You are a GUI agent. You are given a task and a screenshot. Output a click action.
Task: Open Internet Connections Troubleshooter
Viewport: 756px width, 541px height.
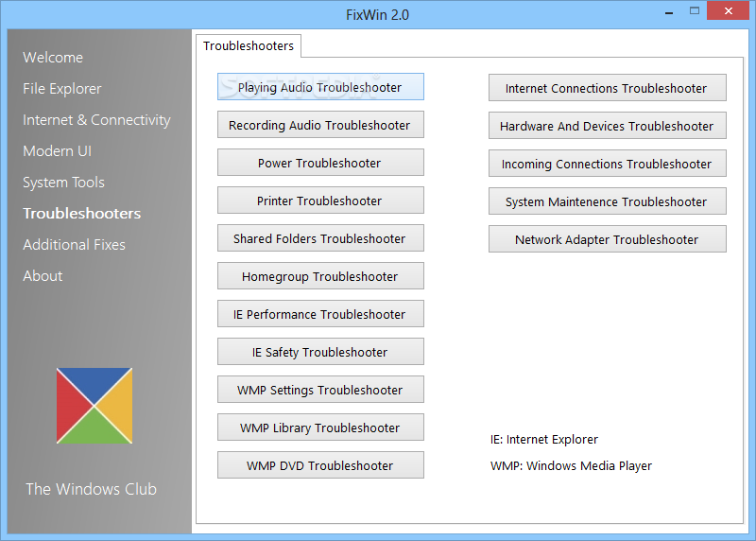click(608, 88)
